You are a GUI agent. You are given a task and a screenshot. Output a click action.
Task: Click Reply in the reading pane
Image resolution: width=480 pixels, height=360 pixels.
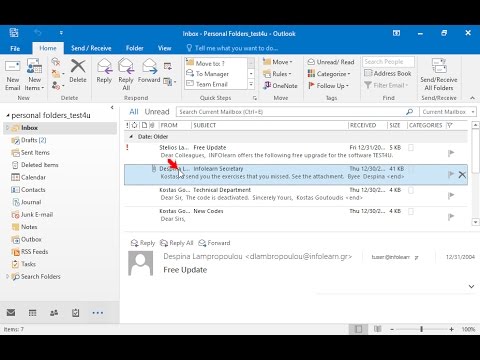point(143,243)
